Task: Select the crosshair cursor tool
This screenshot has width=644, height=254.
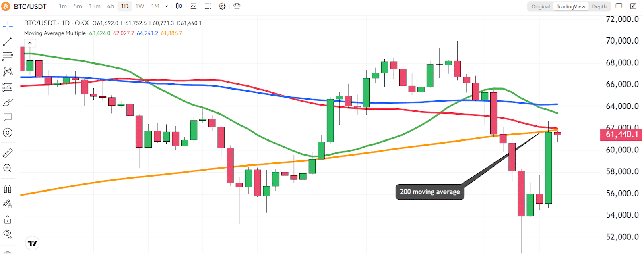Action: click(8, 27)
